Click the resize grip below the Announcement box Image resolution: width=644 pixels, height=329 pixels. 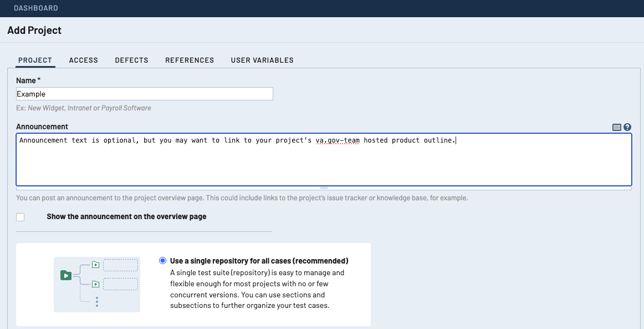[324, 187]
